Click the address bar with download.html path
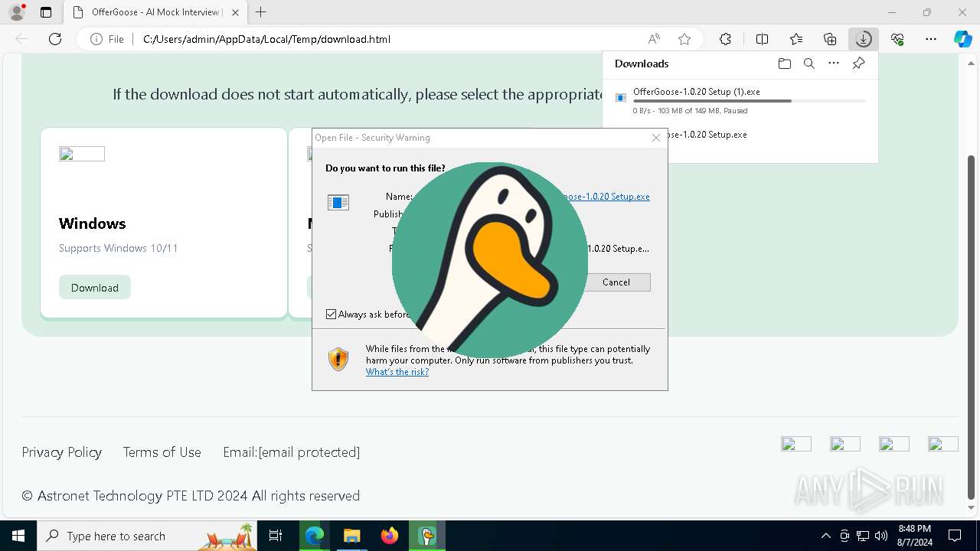980x551 pixels. [x=266, y=39]
